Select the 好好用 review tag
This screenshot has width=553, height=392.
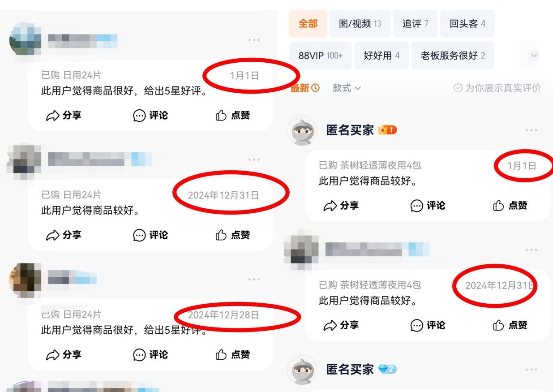[382, 56]
